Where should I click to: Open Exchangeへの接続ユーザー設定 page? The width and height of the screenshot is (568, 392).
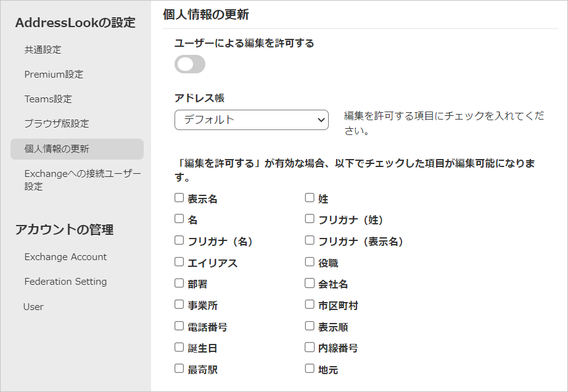coord(83,180)
